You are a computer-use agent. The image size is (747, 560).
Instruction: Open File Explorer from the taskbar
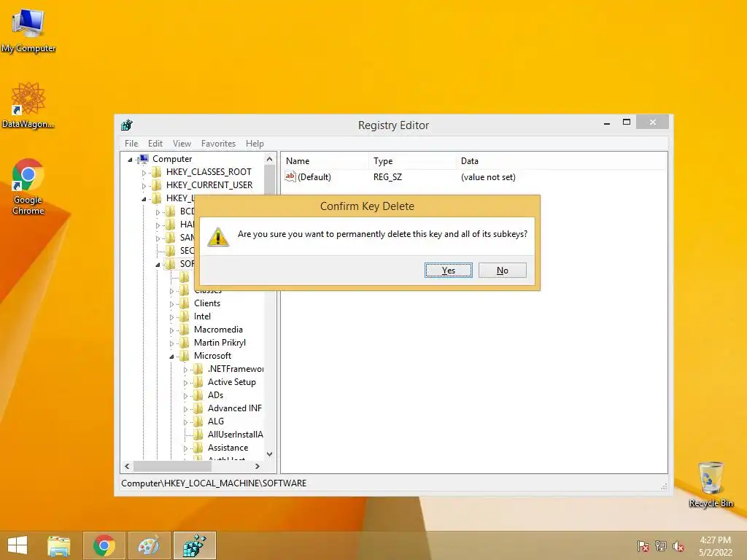[59, 545]
